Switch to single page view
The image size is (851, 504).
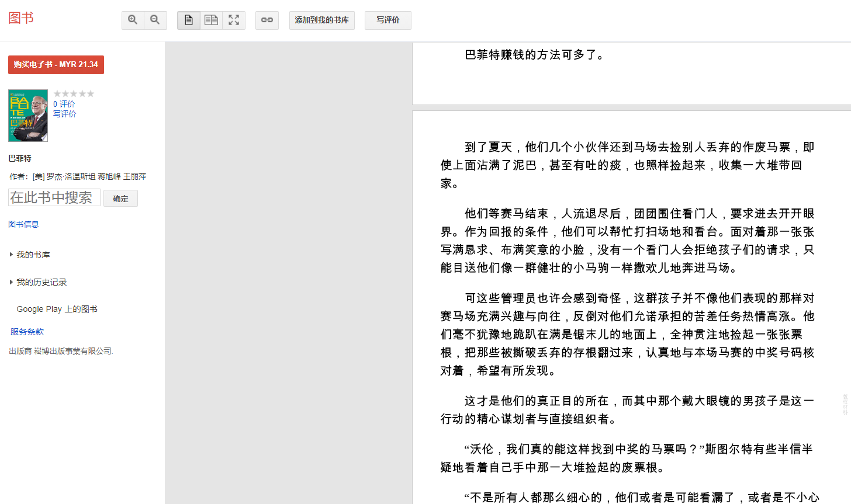click(x=189, y=20)
